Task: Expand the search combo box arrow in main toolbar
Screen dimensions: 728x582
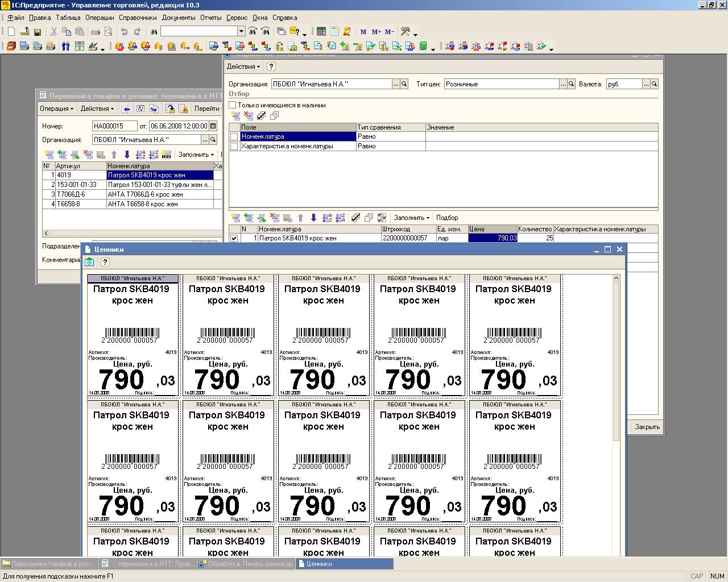Action: [x=241, y=32]
